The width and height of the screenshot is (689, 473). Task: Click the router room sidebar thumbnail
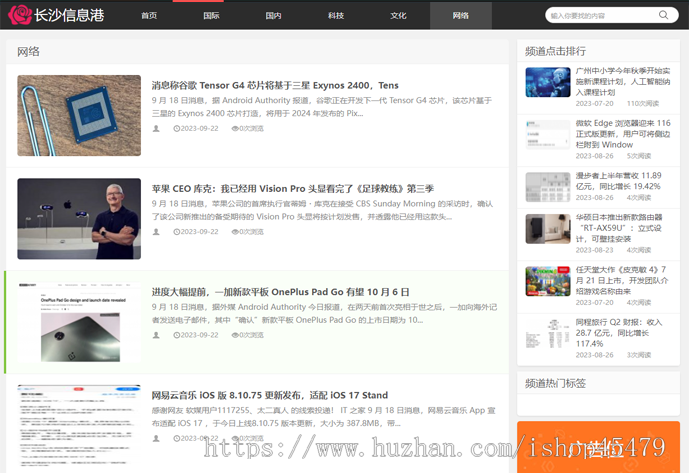[548, 229]
